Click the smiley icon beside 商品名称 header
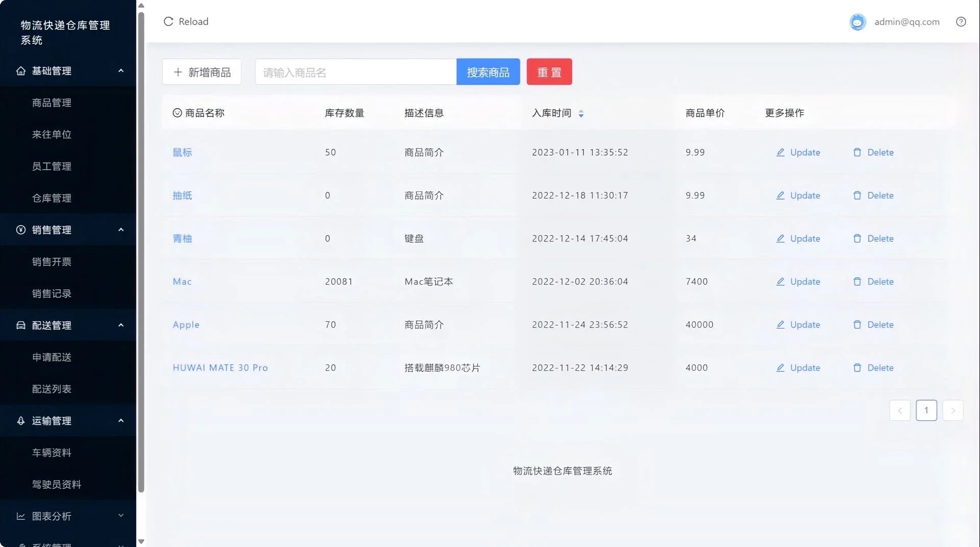The width and height of the screenshot is (980, 547). click(x=177, y=113)
